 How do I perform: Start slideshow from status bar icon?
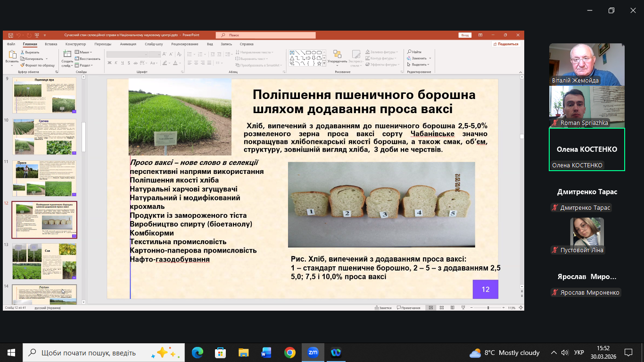coord(462,308)
